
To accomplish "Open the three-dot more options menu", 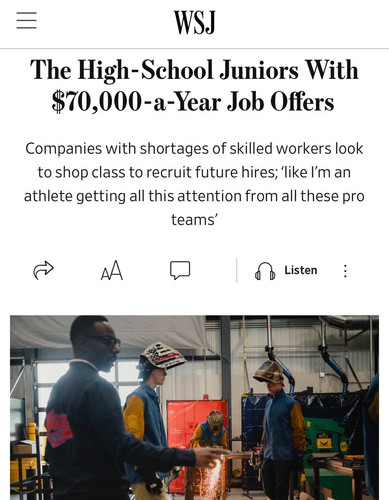I will (x=345, y=271).
